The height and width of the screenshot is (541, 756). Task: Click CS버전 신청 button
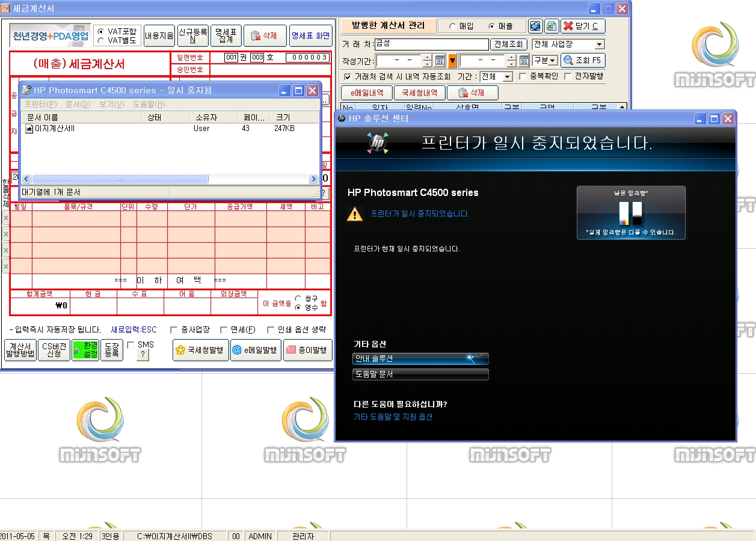[54, 350]
